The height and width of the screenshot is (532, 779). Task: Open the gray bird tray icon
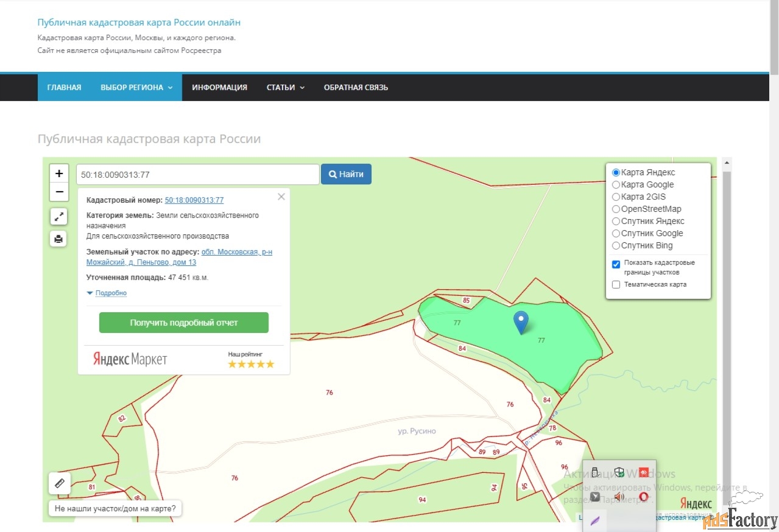pyautogui.click(x=595, y=496)
